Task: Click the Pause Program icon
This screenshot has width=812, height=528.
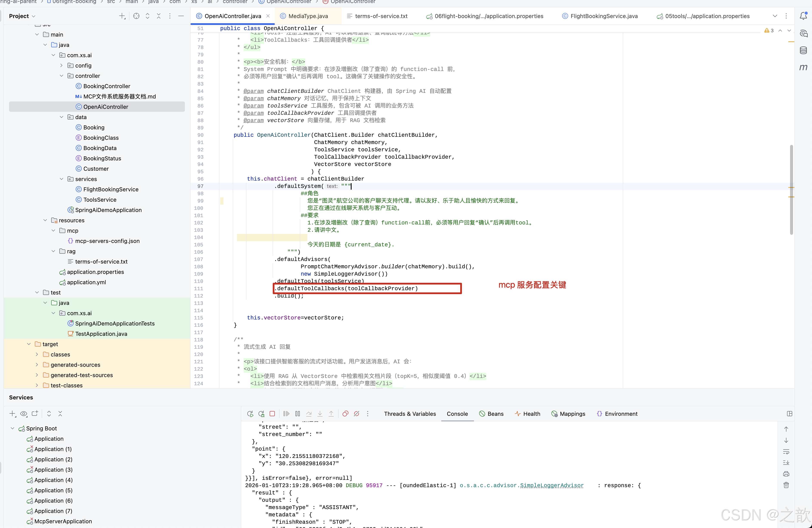Action: [297, 414]
